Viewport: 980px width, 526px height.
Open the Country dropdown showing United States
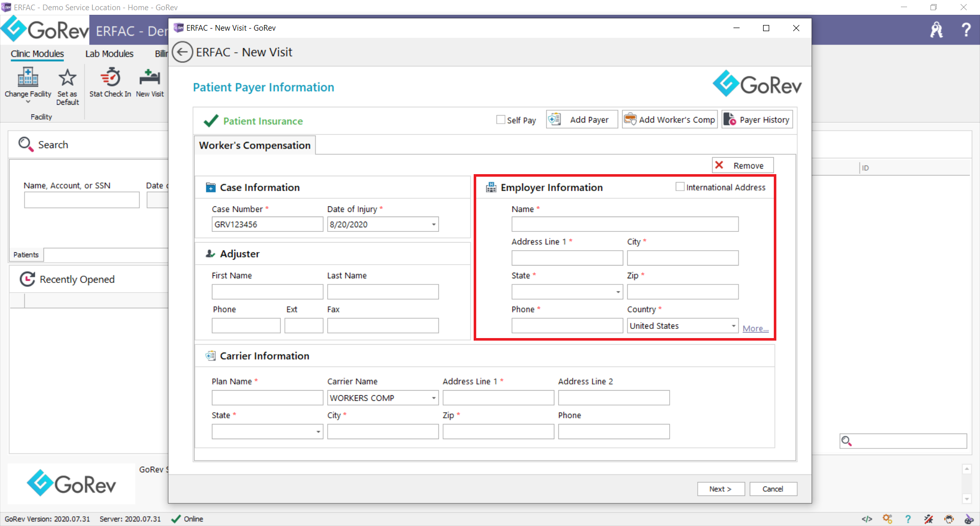tap(733, 326)
